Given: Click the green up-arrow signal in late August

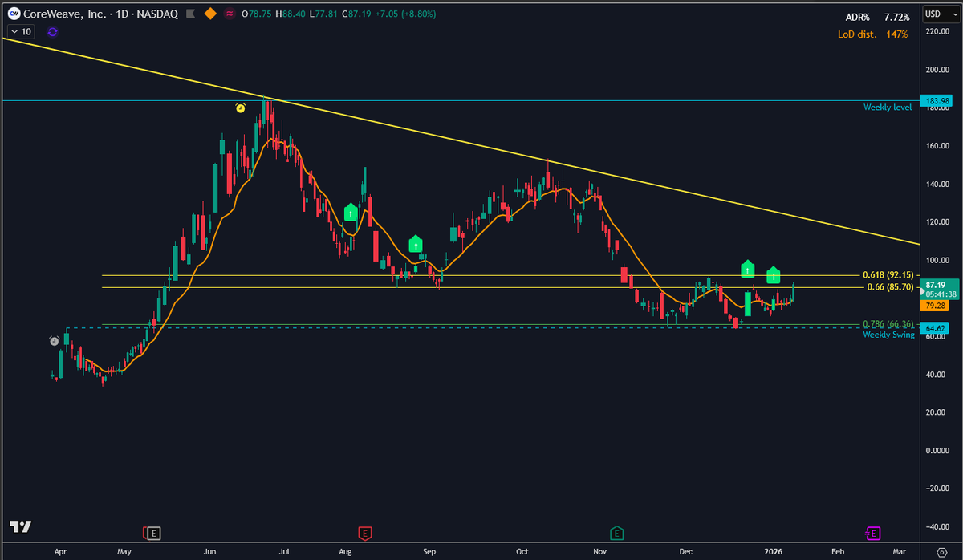Looking at the screenshot, I should coord(415,243).
